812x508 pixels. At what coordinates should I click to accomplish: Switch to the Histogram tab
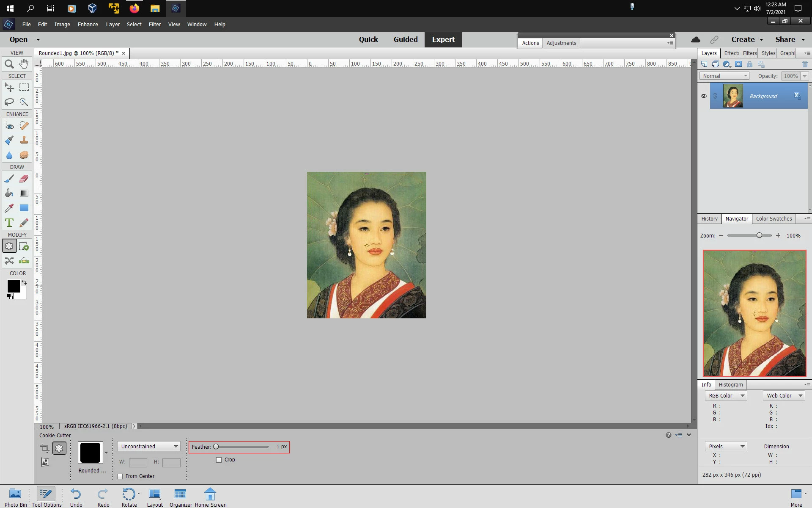pos(730,385)
